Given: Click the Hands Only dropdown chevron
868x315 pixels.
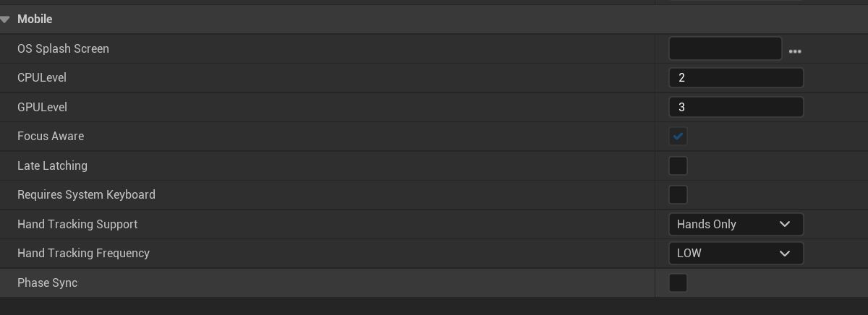Looking at the screenshot, I should click(785, 224).
